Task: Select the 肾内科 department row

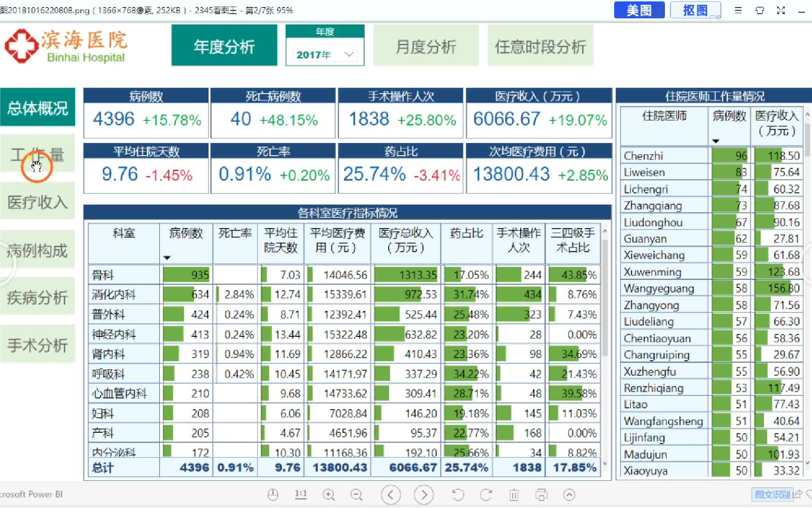Action: click(x=344, y=354)
